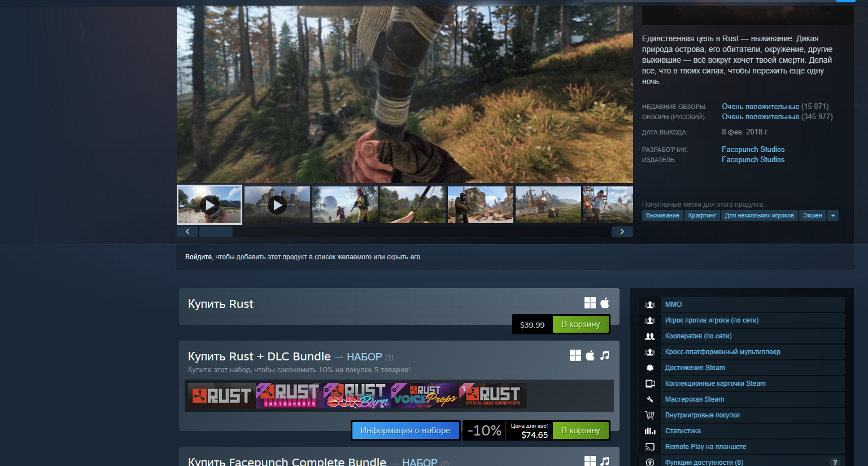Viewport: 868px width, 466px height.
Task: Select the Крафтинг tag
Action: click(702, 215)
